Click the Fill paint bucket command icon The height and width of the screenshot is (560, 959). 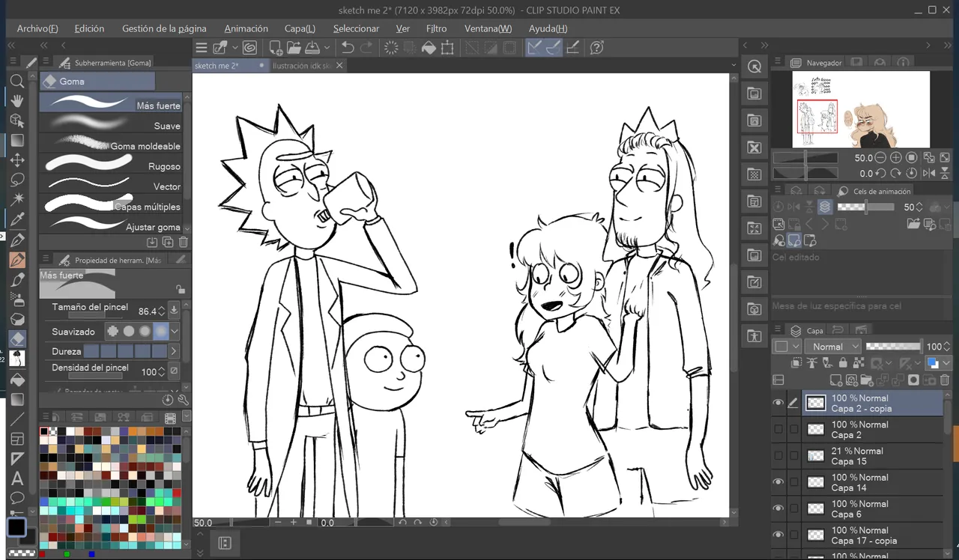429,47
